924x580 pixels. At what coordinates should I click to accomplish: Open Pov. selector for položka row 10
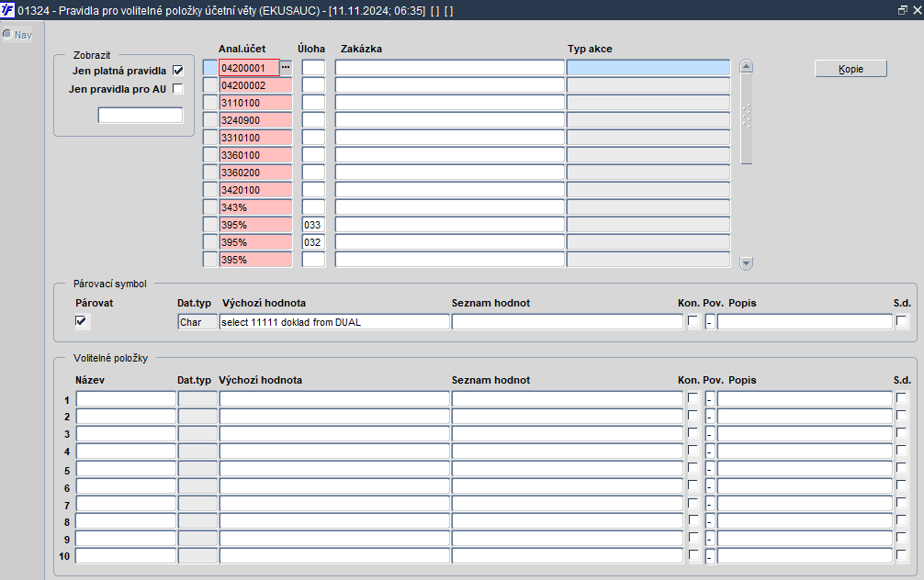(709, 556)
